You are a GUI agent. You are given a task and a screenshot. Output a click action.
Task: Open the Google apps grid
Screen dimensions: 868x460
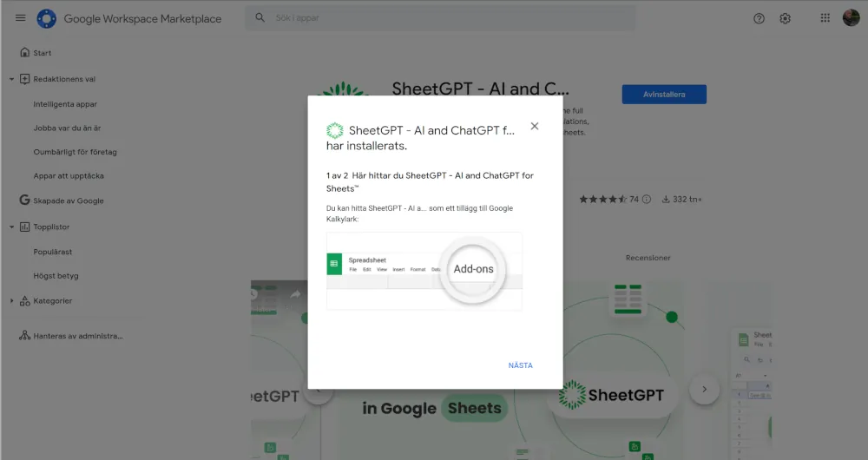point(825,17)
